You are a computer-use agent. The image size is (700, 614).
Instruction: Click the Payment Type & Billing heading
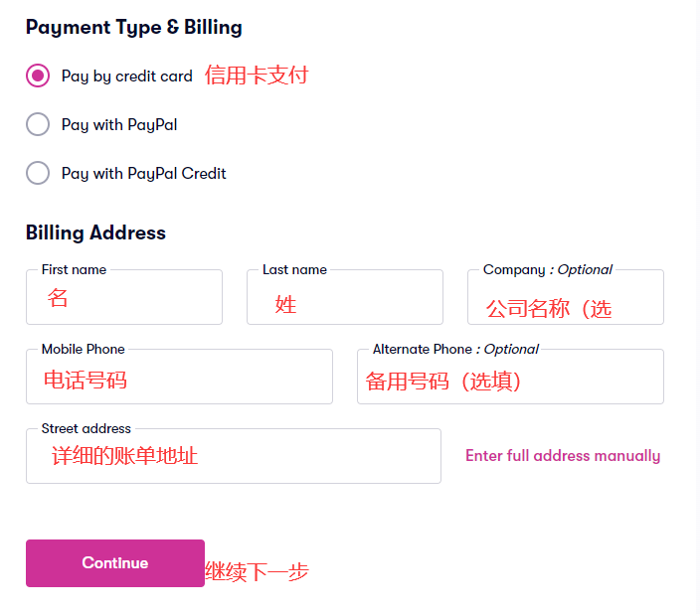coord(134,27)
